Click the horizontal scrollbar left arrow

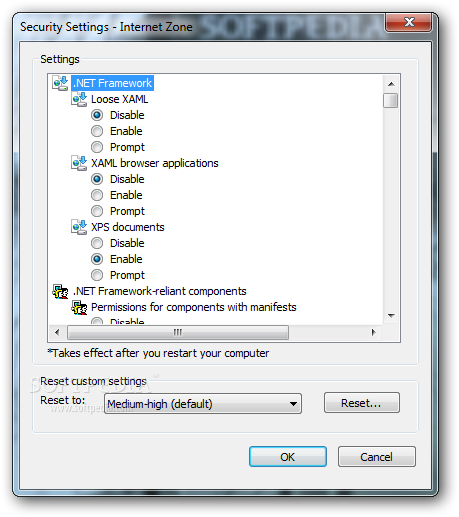pos(57,332)
